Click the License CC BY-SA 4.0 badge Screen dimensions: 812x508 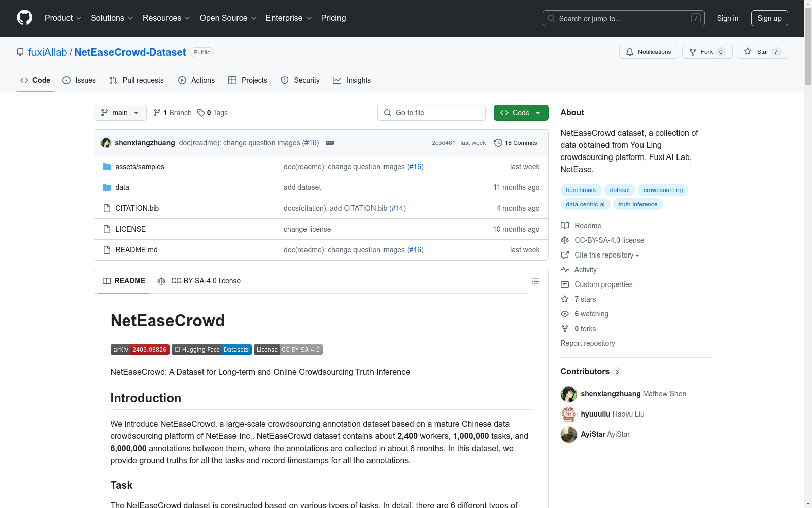click(288, 350)
